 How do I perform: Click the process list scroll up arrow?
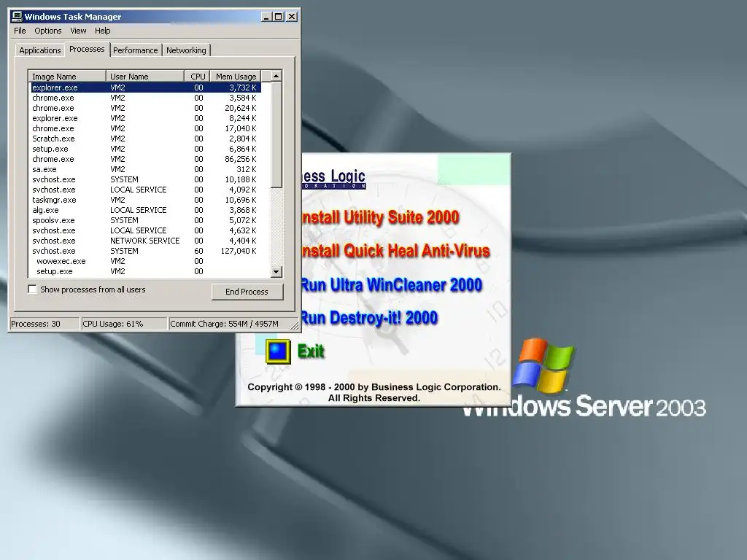pyautogui.click(x=276, y=76)
